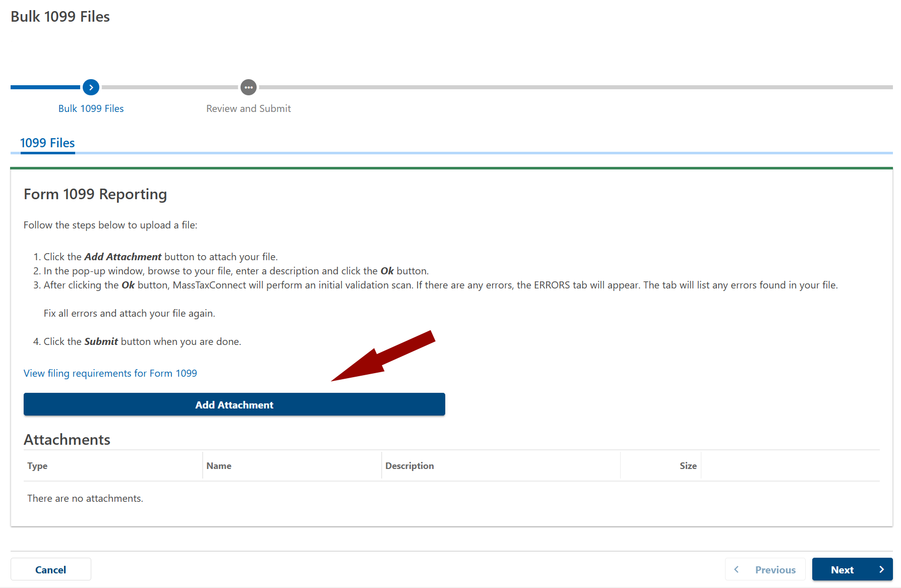Open View filing requirements for Form 1099 link
Screen dimensions: 901x588
point(110,373)
